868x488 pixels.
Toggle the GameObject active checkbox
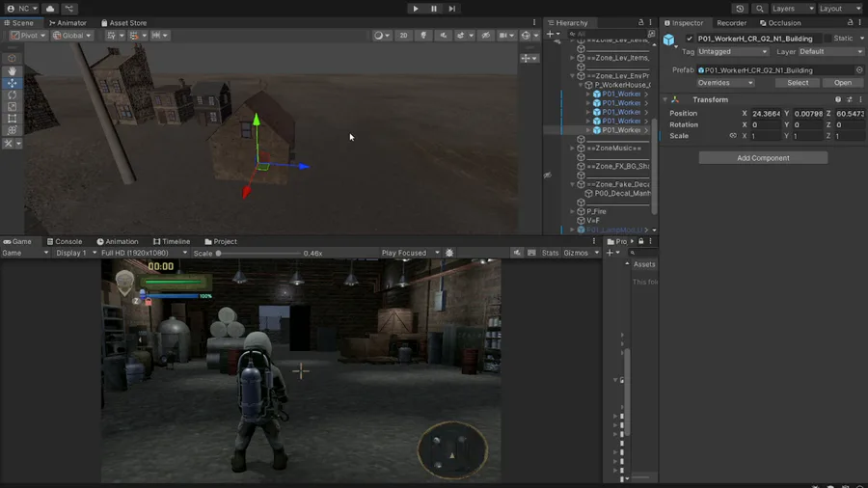coord(690,39)
